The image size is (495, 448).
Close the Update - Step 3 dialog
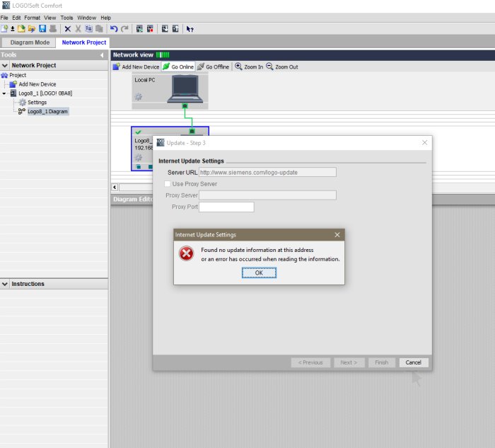coord(424,142)
